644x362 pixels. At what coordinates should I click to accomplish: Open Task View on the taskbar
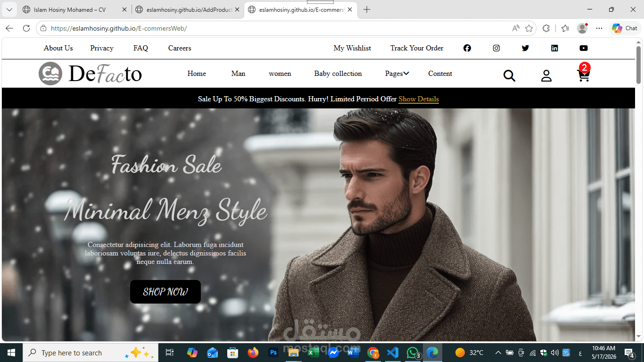[x=170, y=353]
